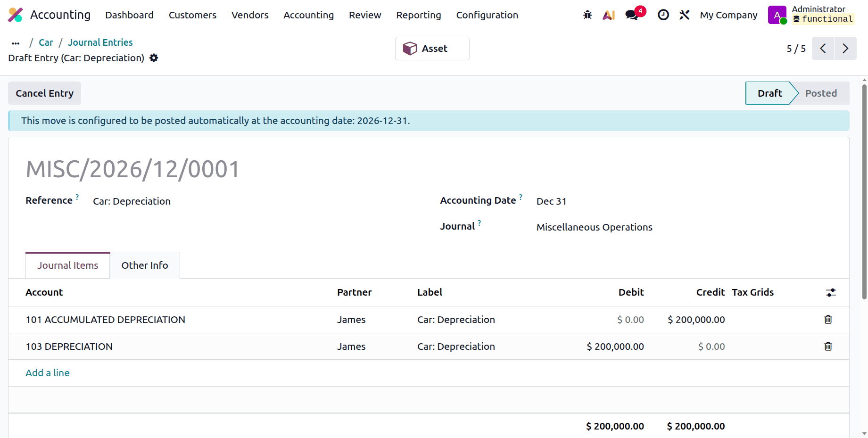
Task: Open the Dashboard menu
Action: point(129,15)
